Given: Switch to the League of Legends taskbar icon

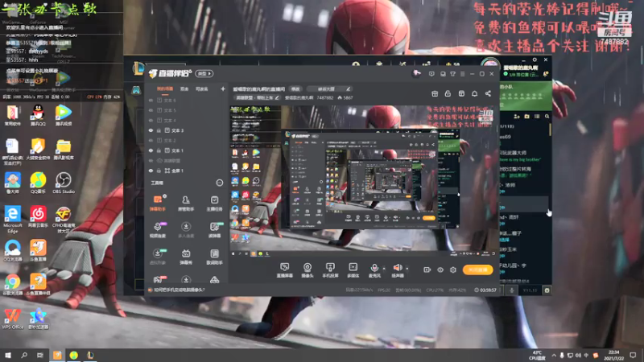Looking at the screenshot, I should tap(90, 355).
